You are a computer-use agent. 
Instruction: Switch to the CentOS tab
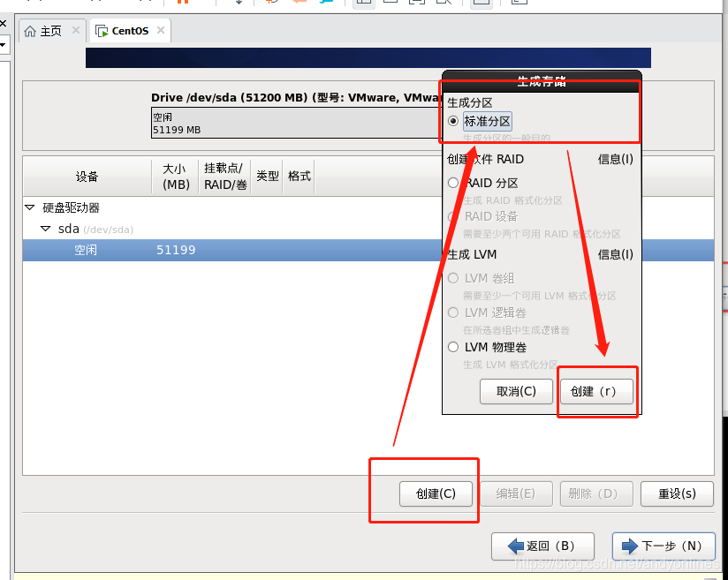[130, 31]
